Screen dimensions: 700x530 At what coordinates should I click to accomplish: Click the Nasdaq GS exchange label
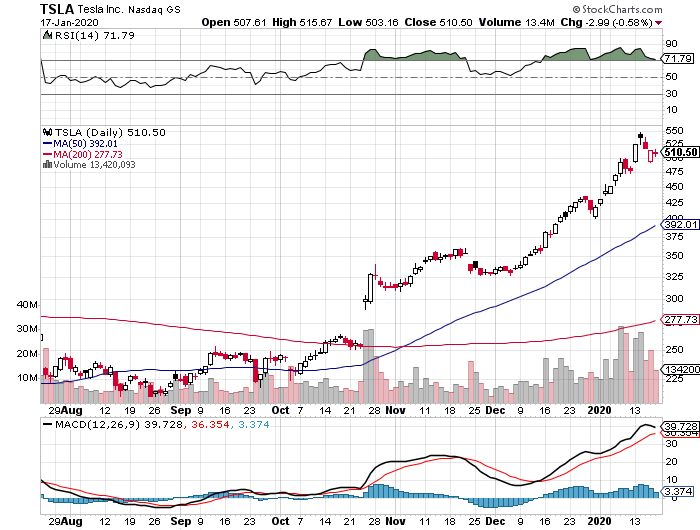pyautogui.click(x=154, y=10)
